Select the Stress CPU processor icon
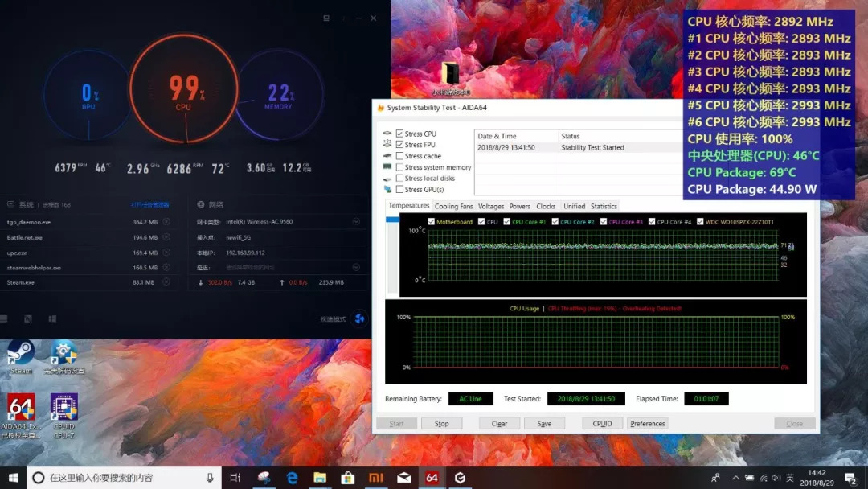Viewport: 868px width, 489px height. coord(387,134)
